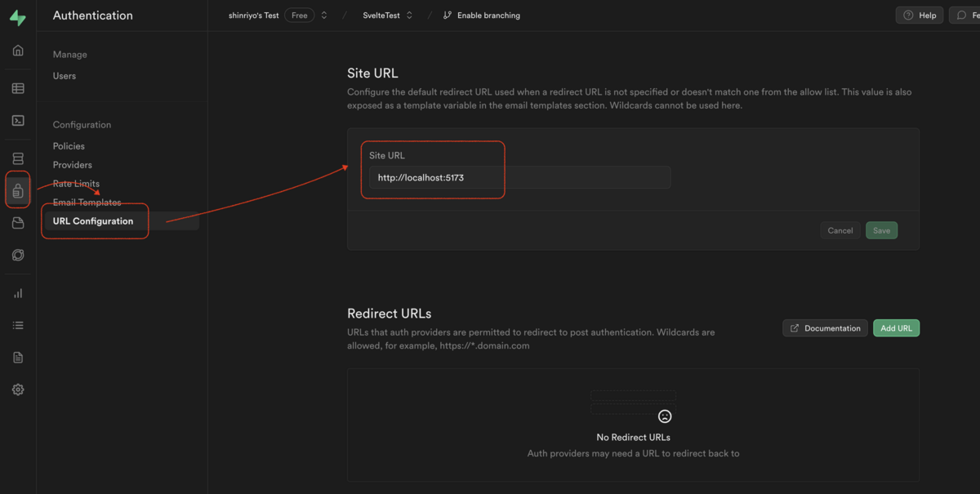The image size is (980, 494).
Task: Click Enable branching
Action: 481,16
